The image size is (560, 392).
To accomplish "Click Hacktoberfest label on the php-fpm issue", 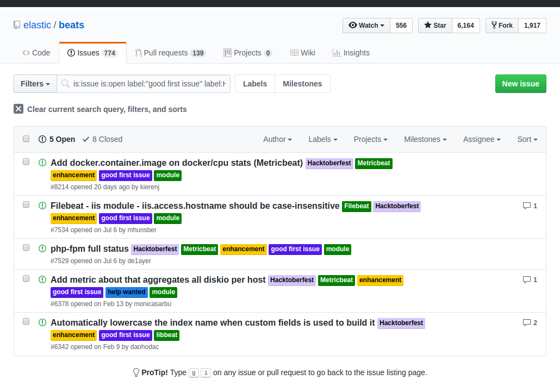I will [155, 249].
